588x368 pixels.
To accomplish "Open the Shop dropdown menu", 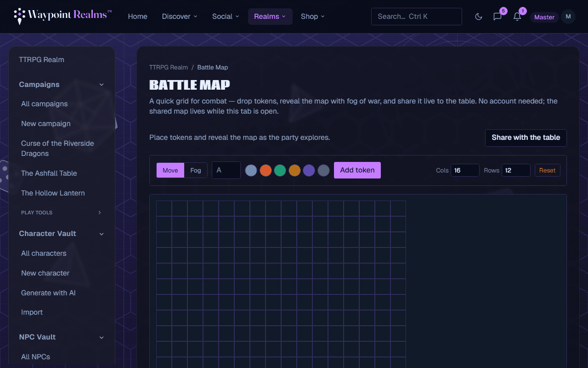I will point(313,17).
